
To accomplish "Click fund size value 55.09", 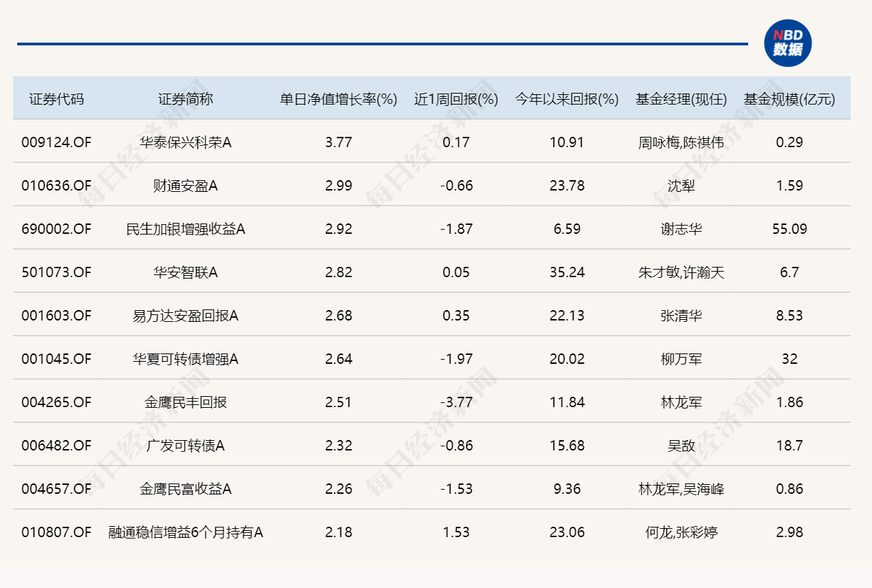I will click(x=789, y=229).
